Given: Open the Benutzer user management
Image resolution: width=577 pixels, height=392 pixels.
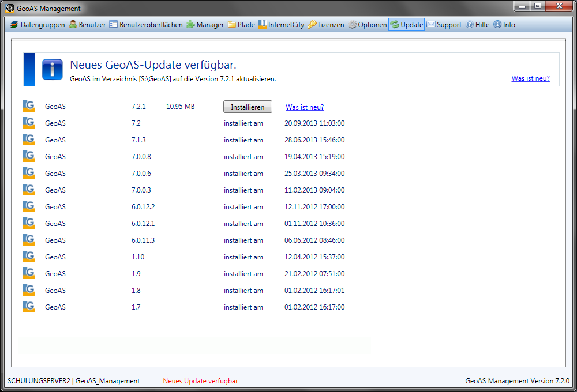Looking at the screenshot, I should [88, 25].
